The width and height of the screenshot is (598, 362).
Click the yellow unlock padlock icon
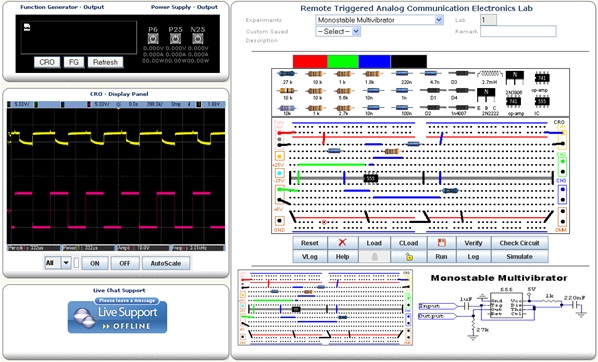409,257
